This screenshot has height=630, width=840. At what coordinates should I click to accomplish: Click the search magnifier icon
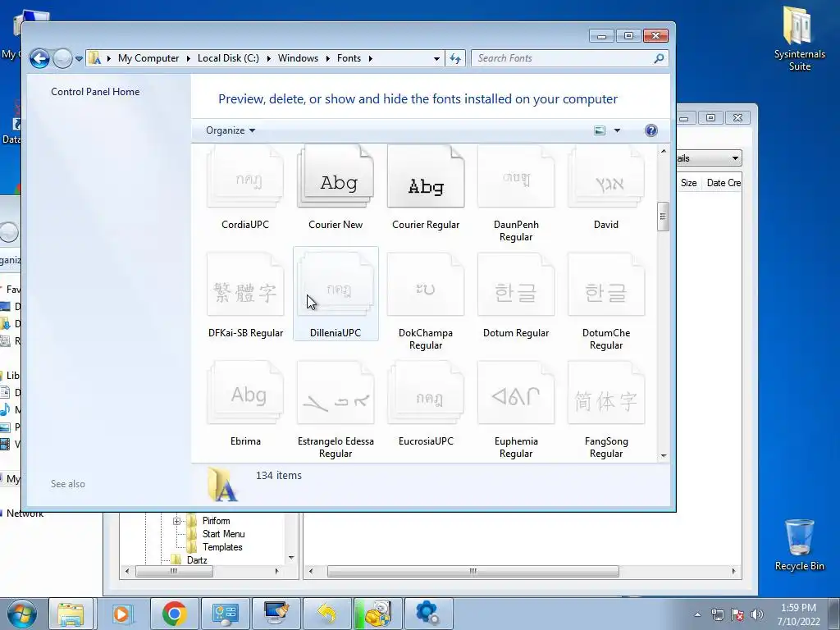[x=659, y=58]
